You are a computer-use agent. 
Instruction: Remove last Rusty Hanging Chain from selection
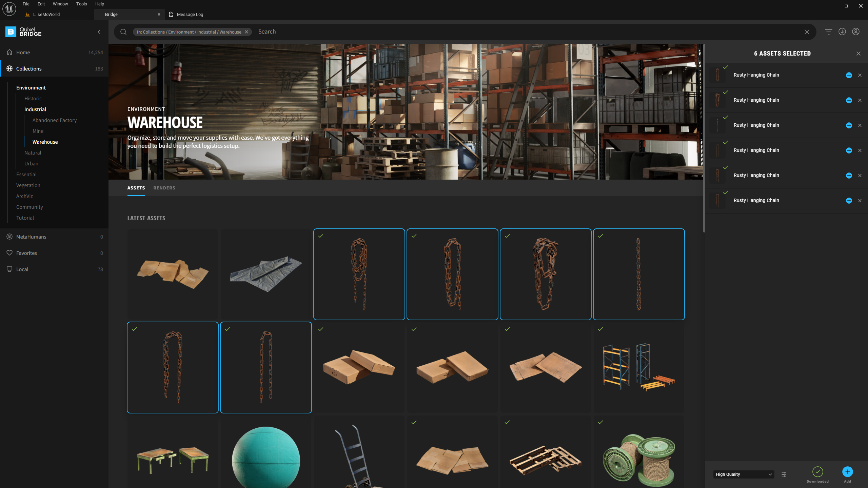tap(860, 201)
